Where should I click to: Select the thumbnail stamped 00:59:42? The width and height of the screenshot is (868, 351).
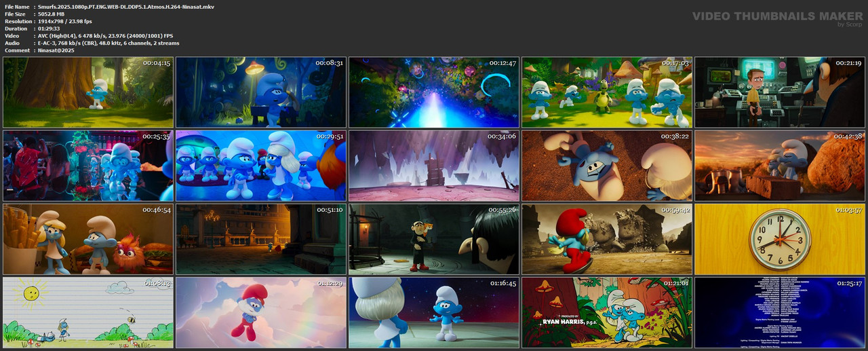(607, 239)
